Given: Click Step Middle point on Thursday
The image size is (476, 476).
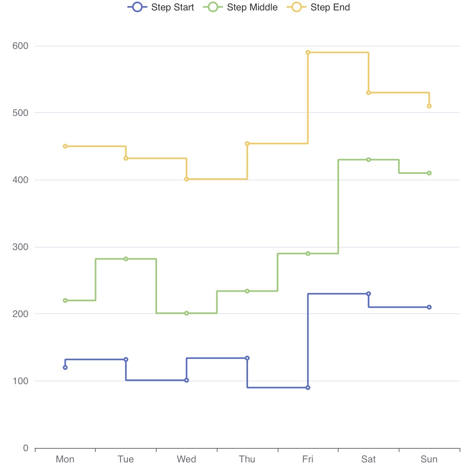Looking at the screenshot, I should [x=247, y=291].
